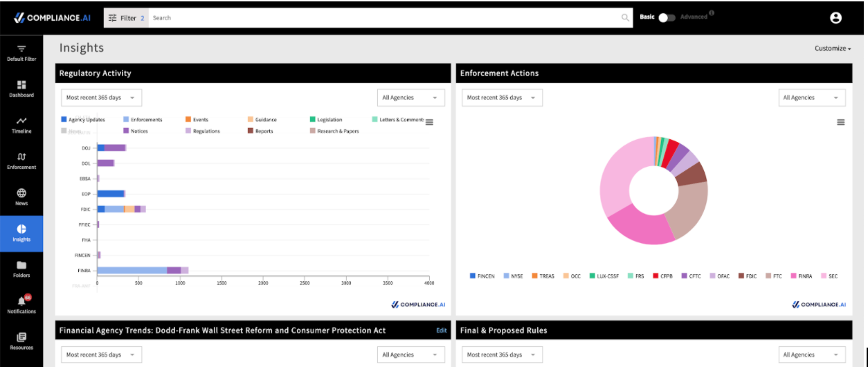Click SEC legend entry in pie legend

pyautogui.click(x=829, y=276)
